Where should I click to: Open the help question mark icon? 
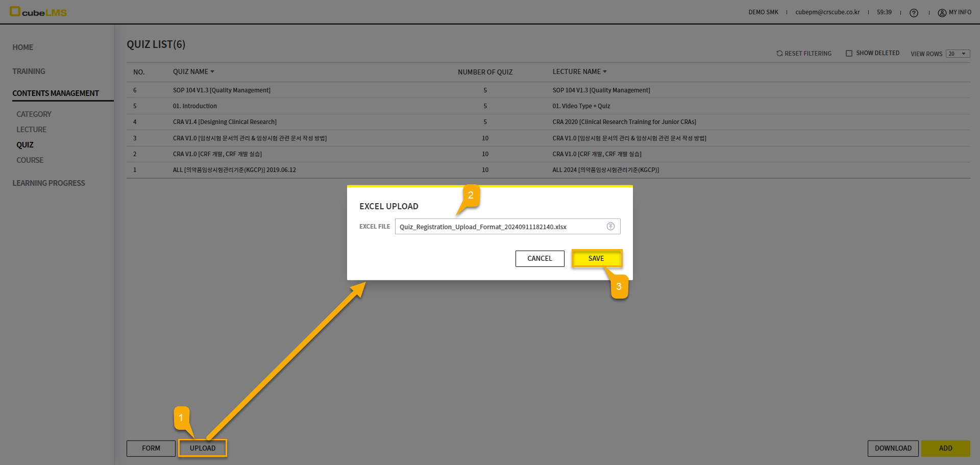click(x=914, y=13)
